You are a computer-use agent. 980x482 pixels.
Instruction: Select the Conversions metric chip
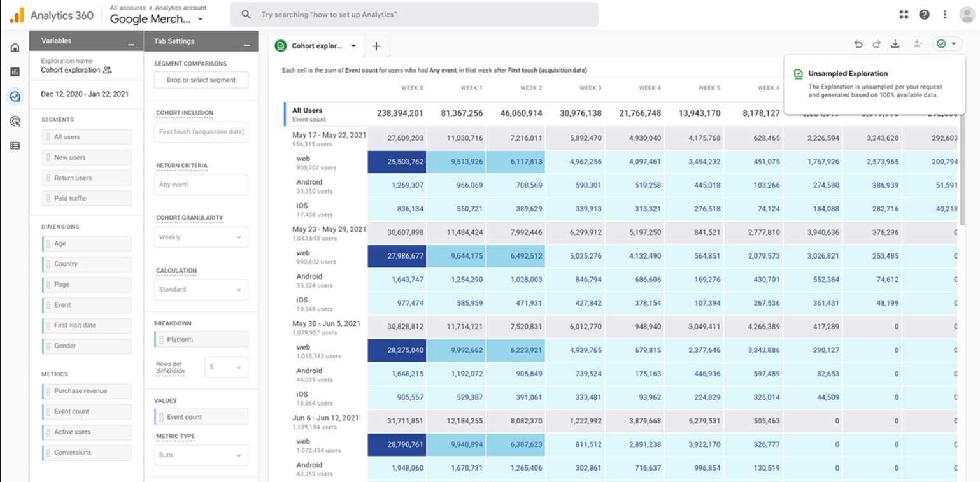[x=87, y=452]
